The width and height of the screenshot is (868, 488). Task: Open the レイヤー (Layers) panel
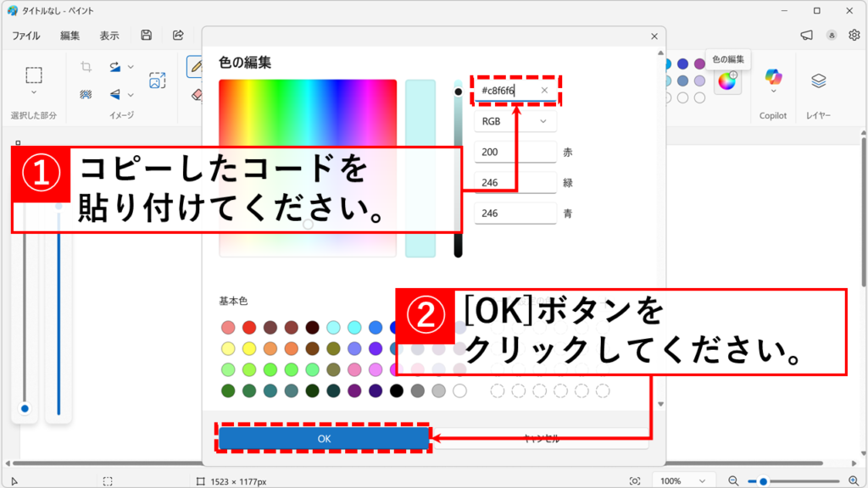tap(818, 80)
